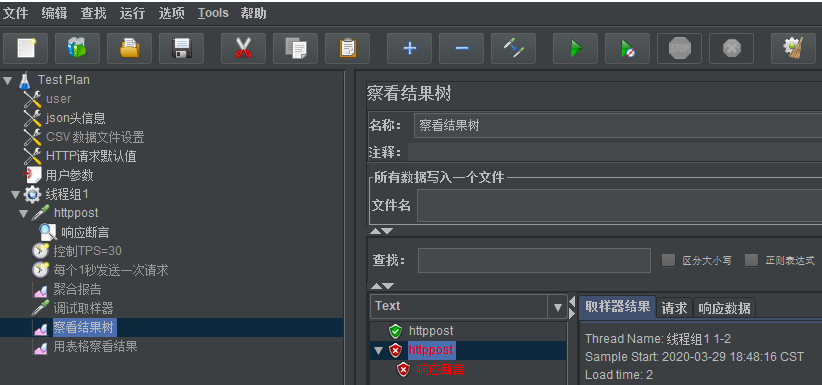Select the 聚合报告 listener
The width and height of the screenshot is (822, 385).
point(77,290)
